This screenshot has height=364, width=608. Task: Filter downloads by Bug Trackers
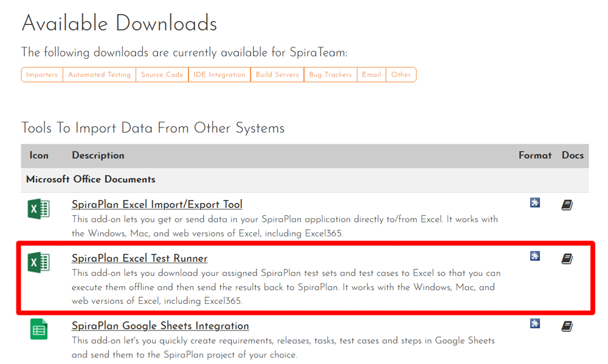point(330,74)
